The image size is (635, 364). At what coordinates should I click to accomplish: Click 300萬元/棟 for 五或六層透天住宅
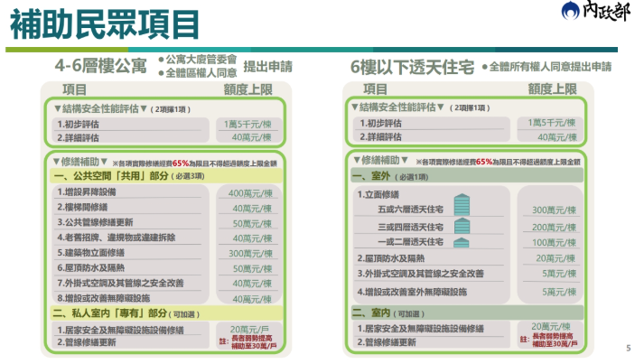point(554,210)
